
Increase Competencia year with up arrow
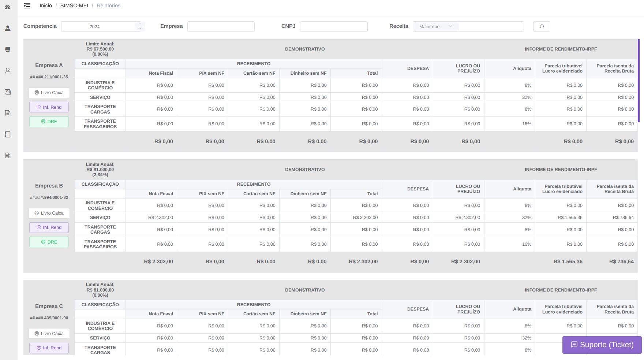pos(140,24)
